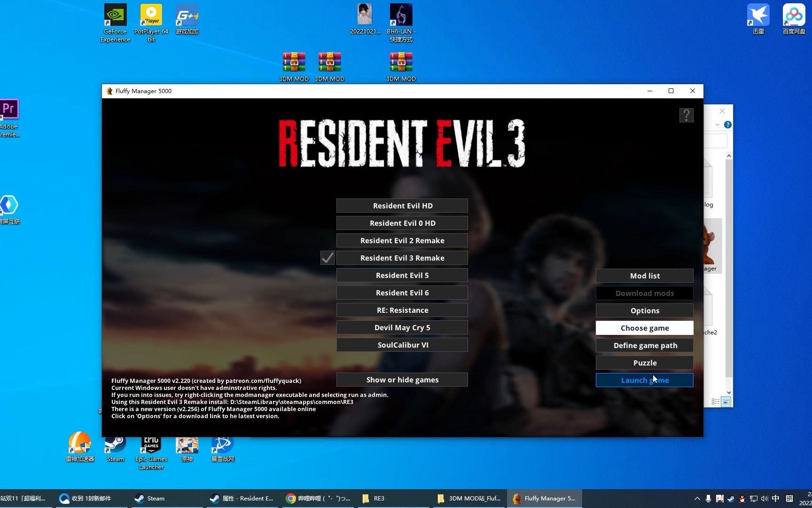The width and height of the screenshot is (812, 508).
Task: Click the network tray icon
Action: point(753,499)
